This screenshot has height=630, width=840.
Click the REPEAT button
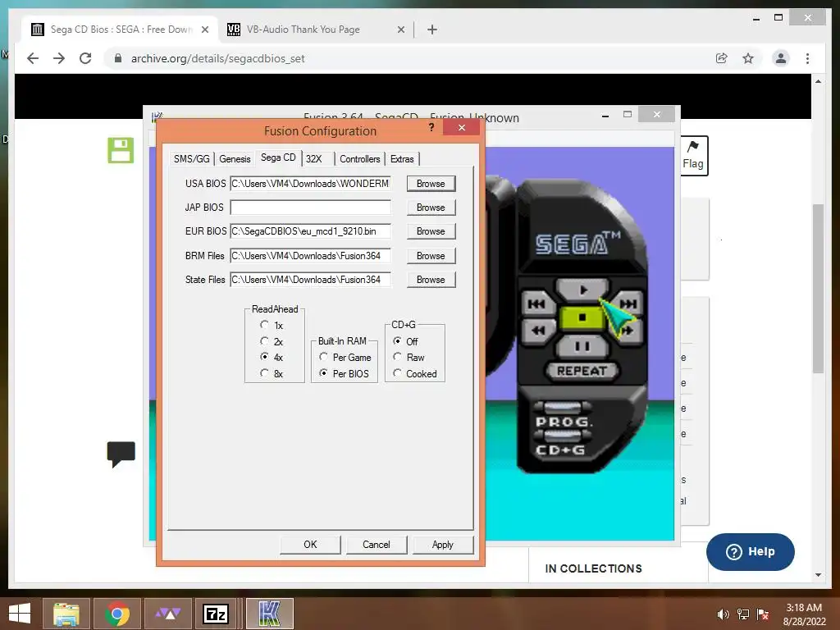(x=582, y=371)
